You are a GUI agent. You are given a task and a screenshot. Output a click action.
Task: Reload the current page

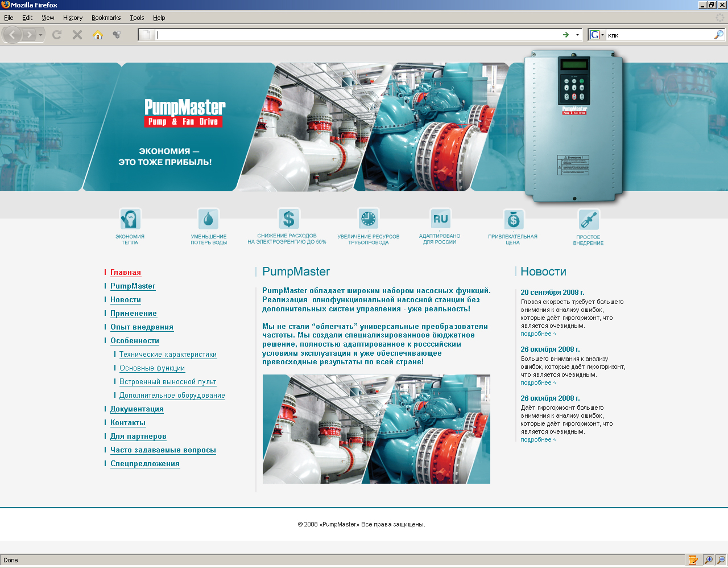[57, 35]
